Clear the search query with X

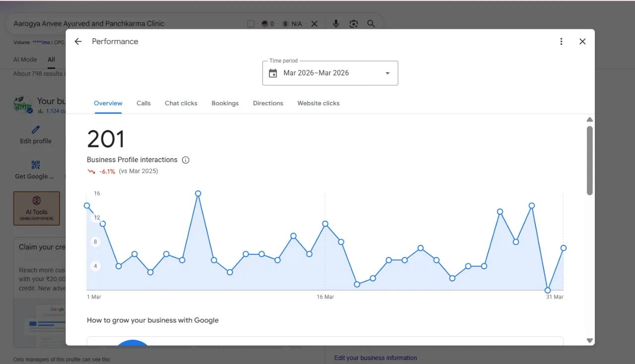(314, 24)
